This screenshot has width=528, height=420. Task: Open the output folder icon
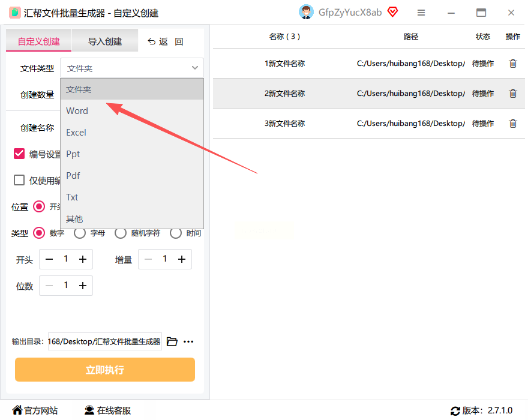172,341
